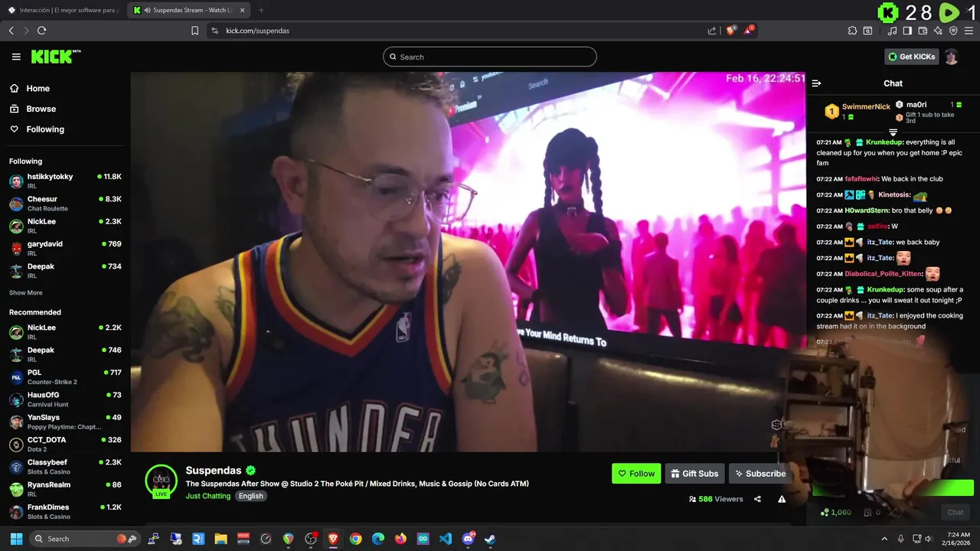Collapse the chat panel with arrow icon
This screenshot has width=980, height=551.
coord(816,83)
